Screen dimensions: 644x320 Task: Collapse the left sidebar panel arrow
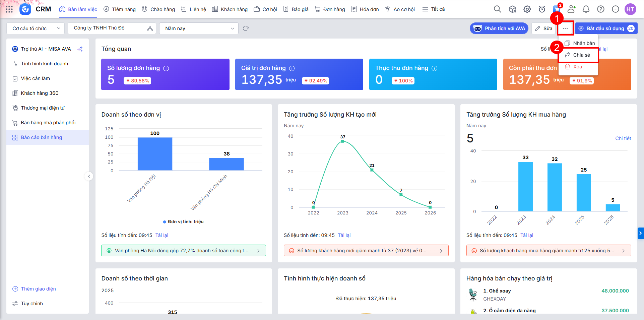(x=89, y=176)
